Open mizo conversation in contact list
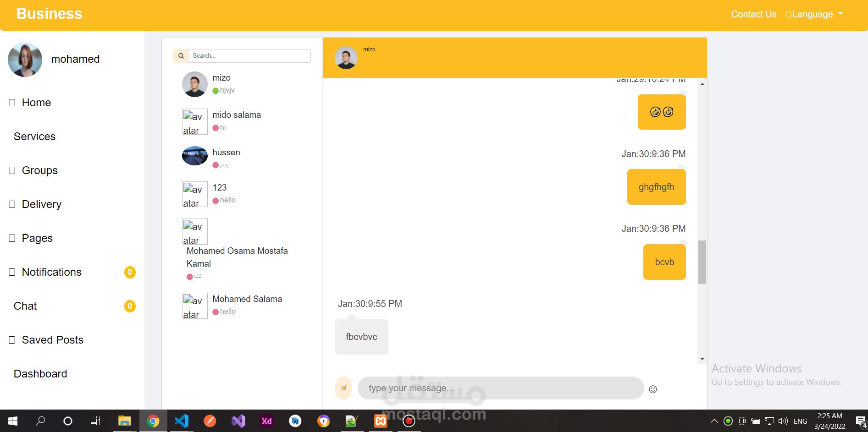 coord(242,84)
